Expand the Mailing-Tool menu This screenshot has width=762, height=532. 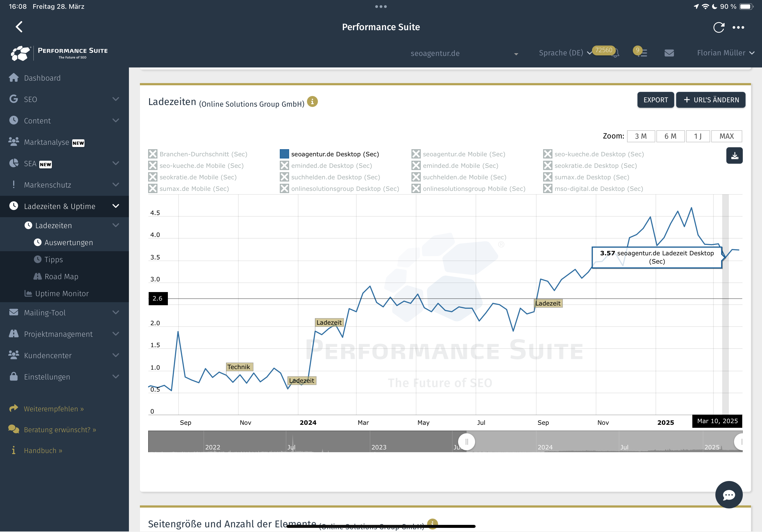[x=64, y=313]
